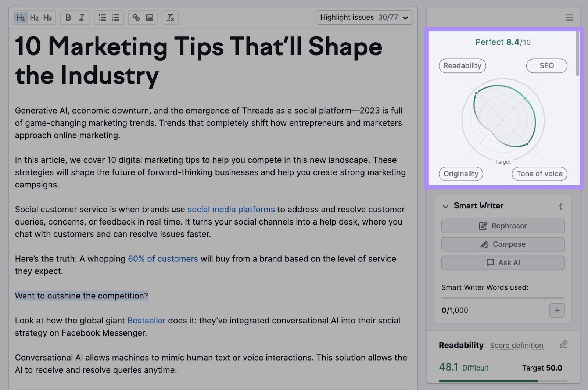Click the insert image icon
This screenshot has width=588, height=390.
click(150, 17)
